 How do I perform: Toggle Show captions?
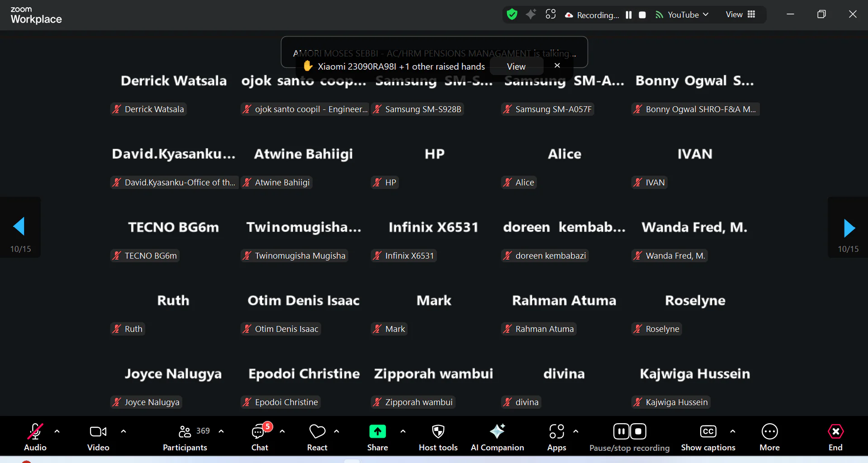coord(708,437)
